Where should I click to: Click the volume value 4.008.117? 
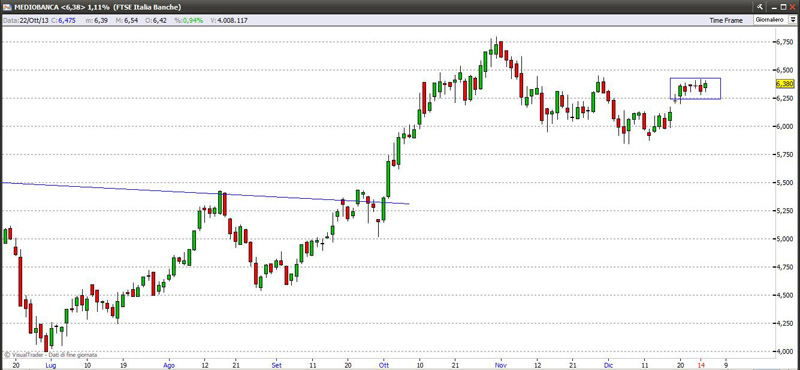click(x=232, y=20)
